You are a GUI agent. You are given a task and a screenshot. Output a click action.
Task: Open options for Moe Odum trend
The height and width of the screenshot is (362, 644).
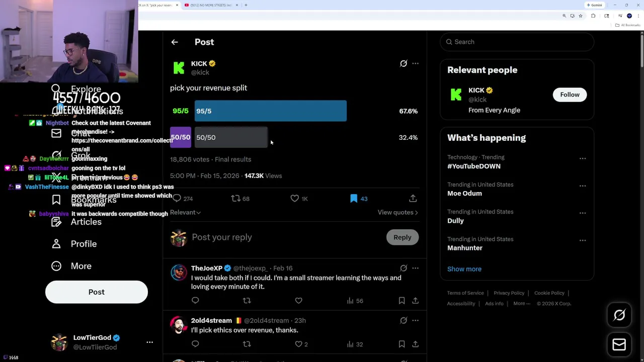583,186
